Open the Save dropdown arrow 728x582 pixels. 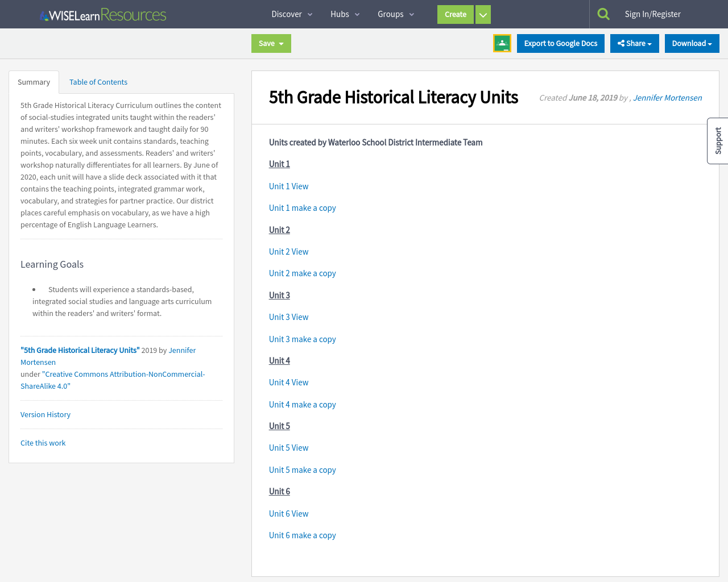coord(281,43)
